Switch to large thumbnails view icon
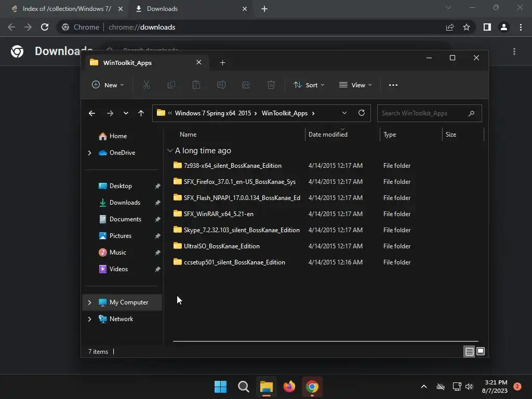 click(481, 352)
